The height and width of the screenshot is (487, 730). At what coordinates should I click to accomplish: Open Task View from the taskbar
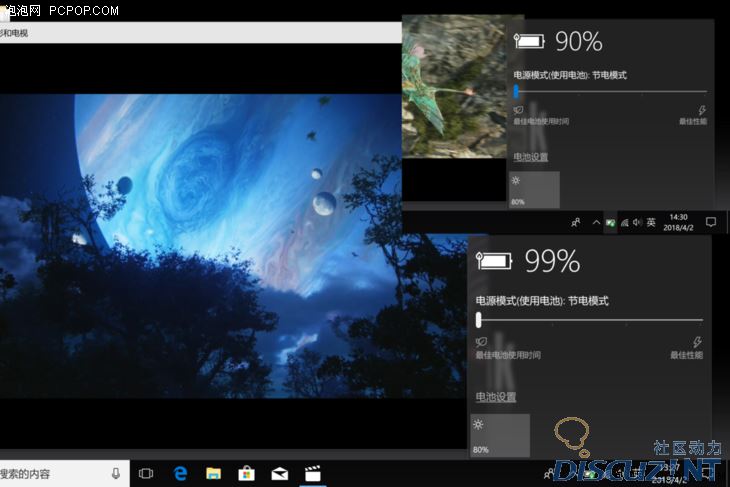click(146, 473)
